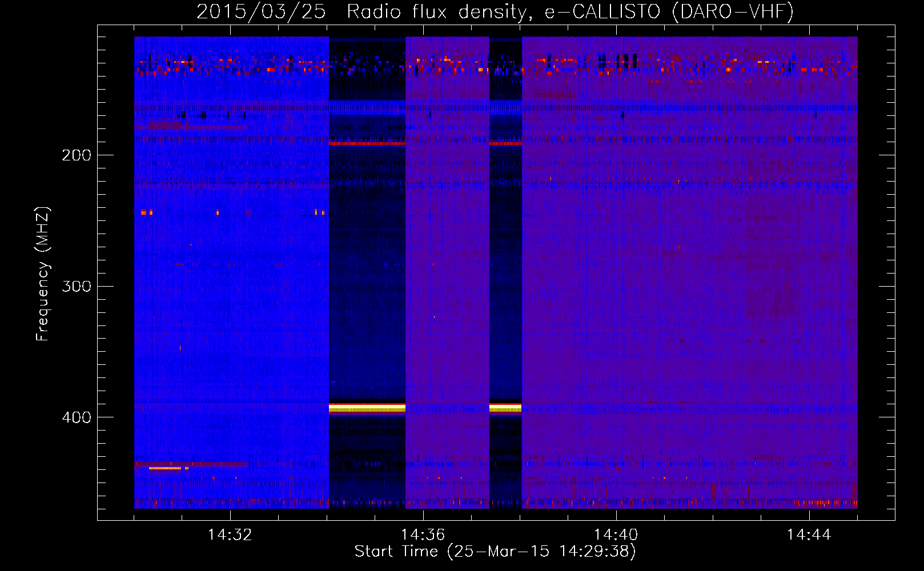
Task: Click the 'Start Time (25-Mar-15 14:29:38)' label
Action: click(x=495, y=552)
